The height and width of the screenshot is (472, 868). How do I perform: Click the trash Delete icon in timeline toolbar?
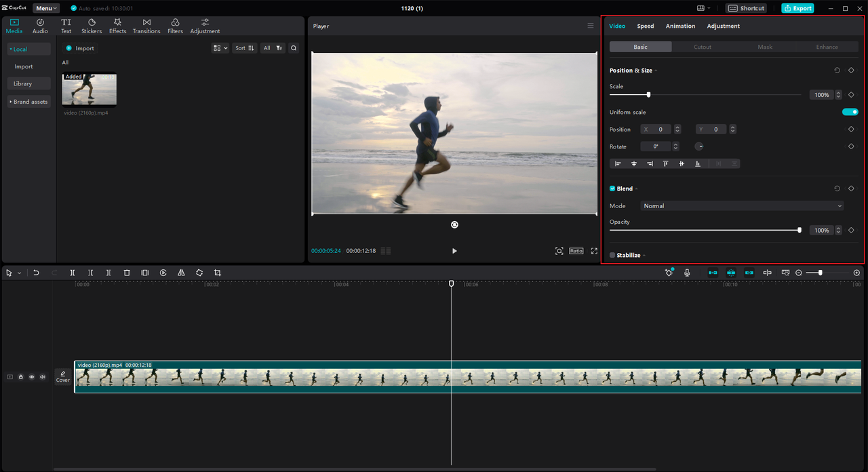(x=127, y=273)
